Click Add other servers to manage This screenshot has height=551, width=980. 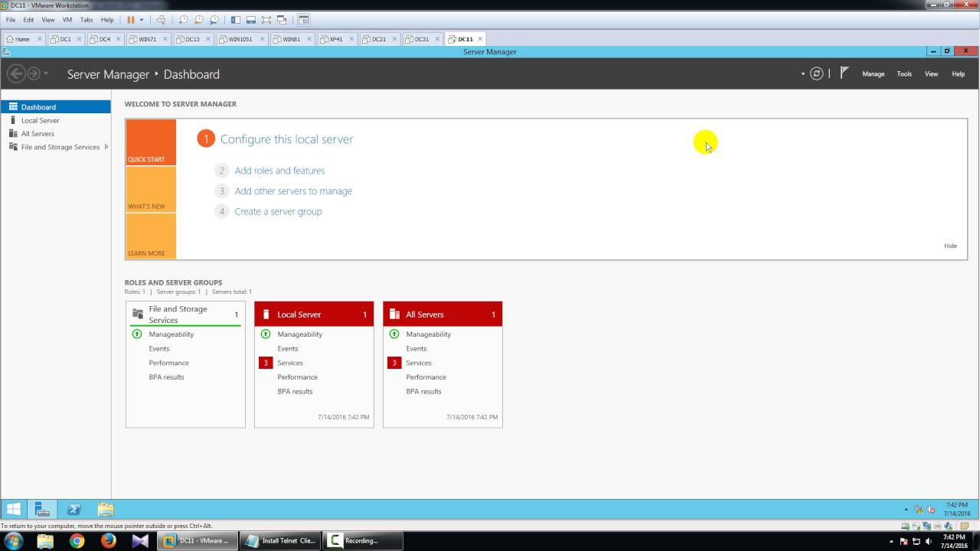(x=293, y=191)
